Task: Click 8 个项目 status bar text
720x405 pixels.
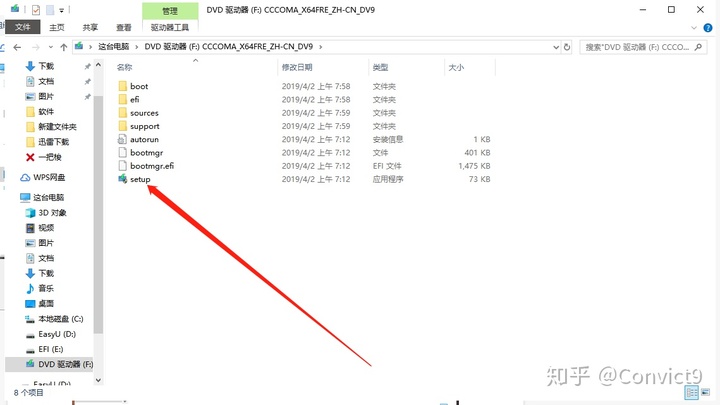Action: [28, 393]
